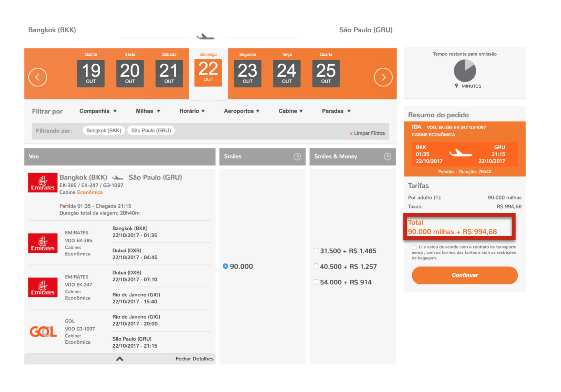Select the 90.000 miles radio option
This screenshot has height=392, width=561.
(x=225, y=266)
